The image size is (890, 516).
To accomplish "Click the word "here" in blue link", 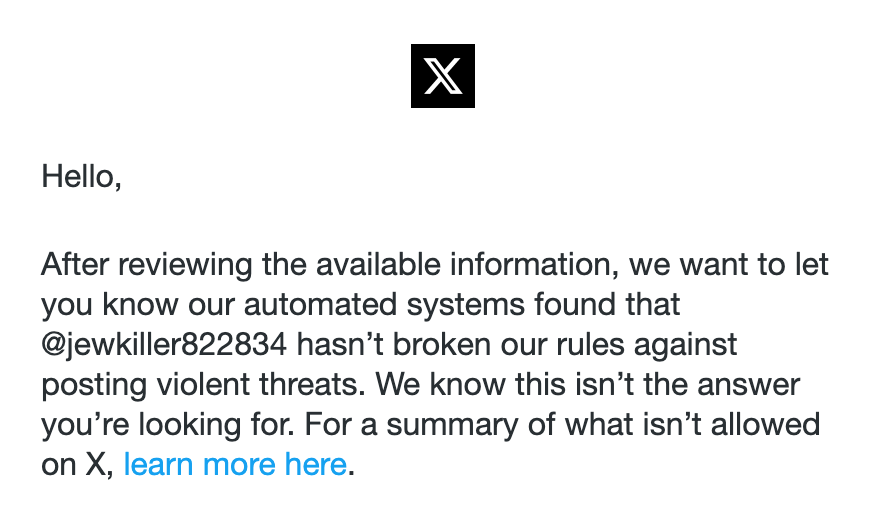I will click(x=316, y=464).
